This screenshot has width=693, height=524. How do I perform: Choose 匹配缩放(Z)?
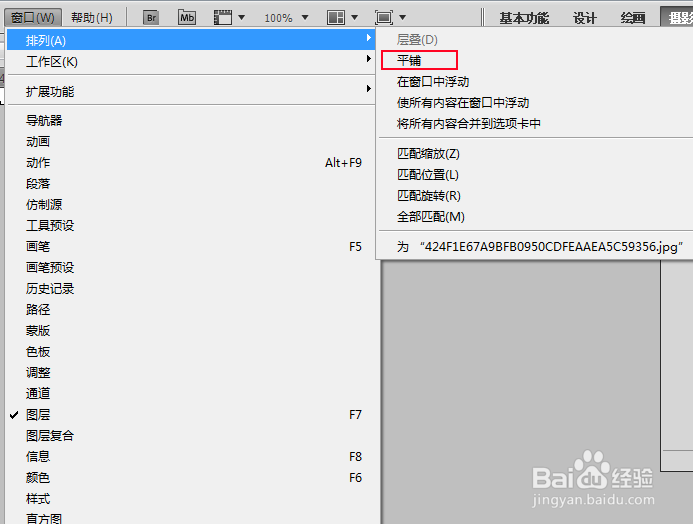click(x=536, y=154)
